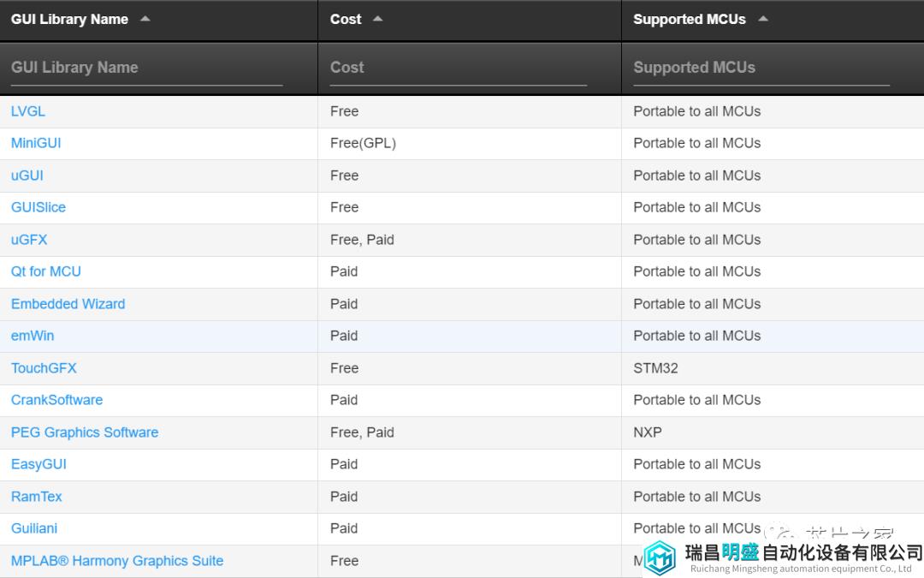Follow the EasyGUI link
Viewport: 924px width, 578px height.
click(x=38, y=465)
